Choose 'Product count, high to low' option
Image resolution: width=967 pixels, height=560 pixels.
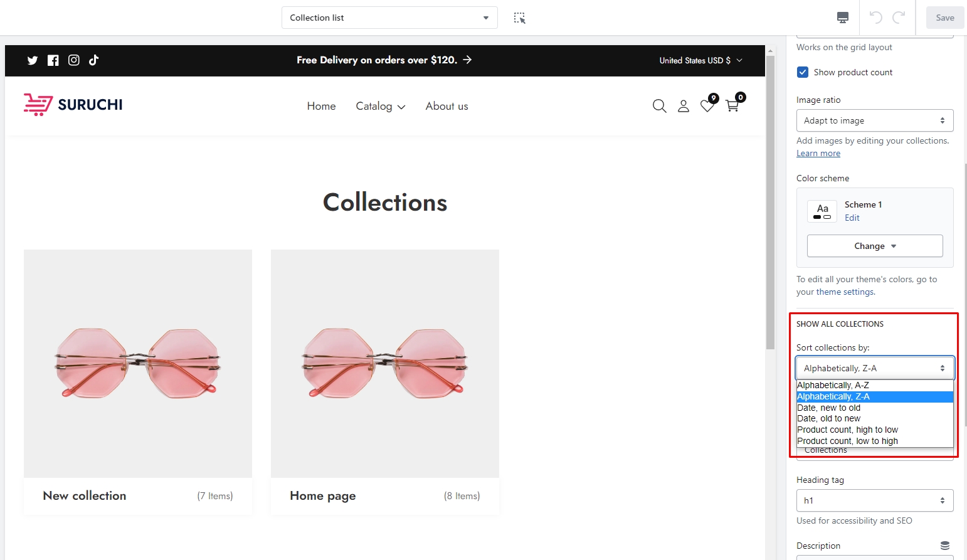click(x=847, y=430)
